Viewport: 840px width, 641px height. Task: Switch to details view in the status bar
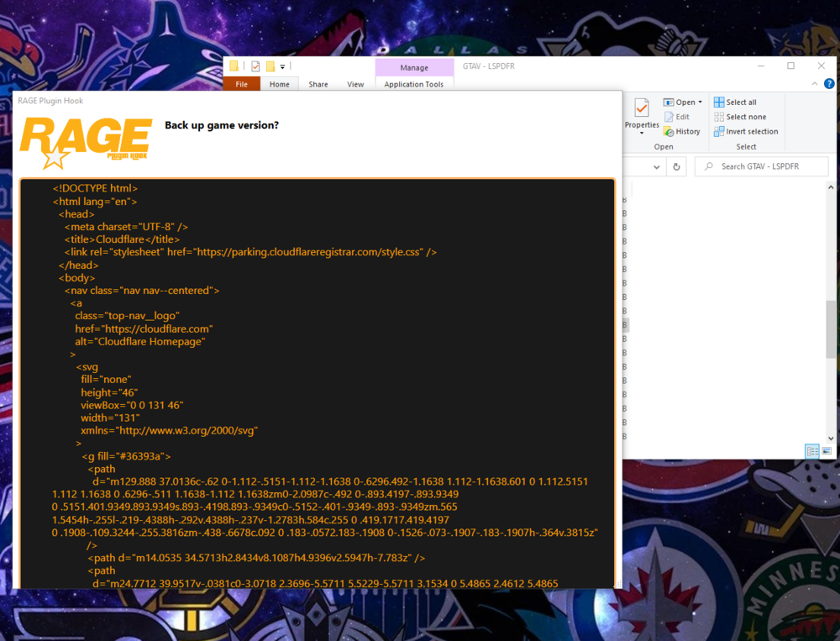pyautogui.click(x=811, y=451)
